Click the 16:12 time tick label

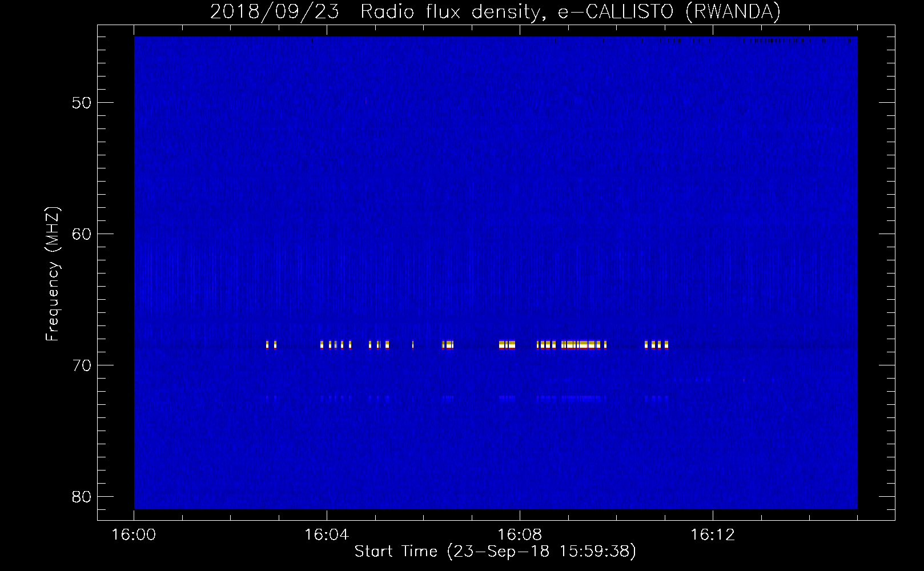[x=713, y=535]
